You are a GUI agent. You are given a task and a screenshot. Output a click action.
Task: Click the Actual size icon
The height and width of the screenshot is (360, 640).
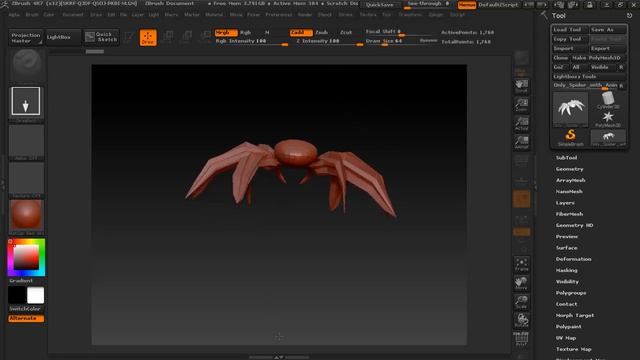point(521,124)
